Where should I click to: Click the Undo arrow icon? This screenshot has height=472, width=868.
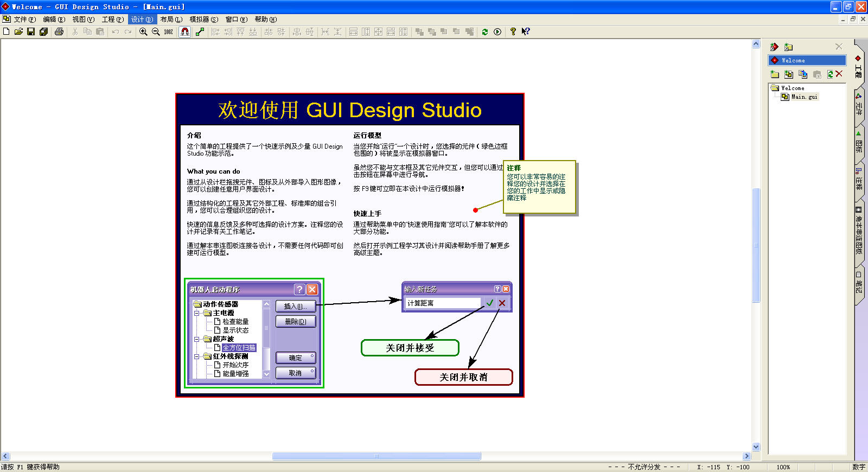(x=116, y=31)
